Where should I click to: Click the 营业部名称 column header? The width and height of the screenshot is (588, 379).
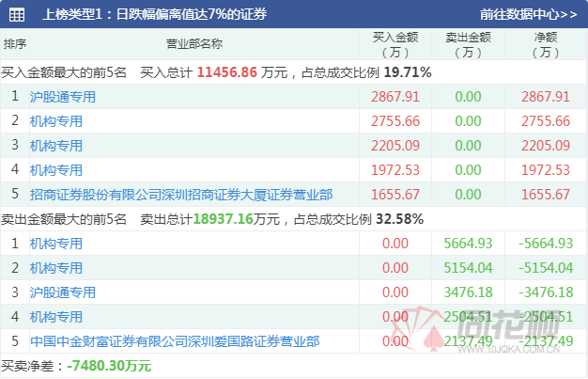194,44
